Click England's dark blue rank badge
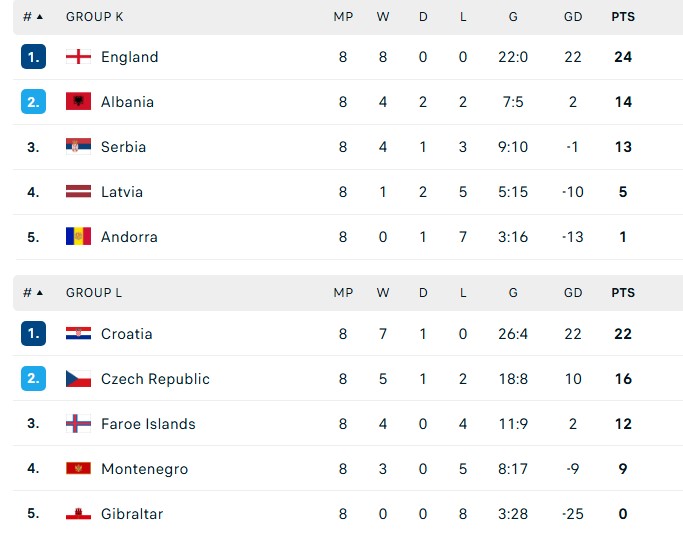This screenshot has height=534, width=683. [x=33, y=57]
